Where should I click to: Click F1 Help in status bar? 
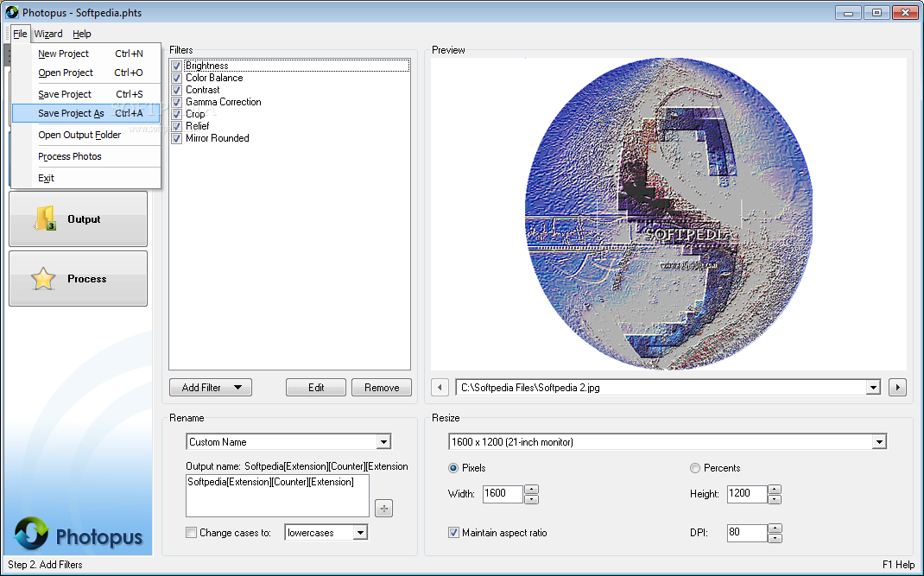898,565
